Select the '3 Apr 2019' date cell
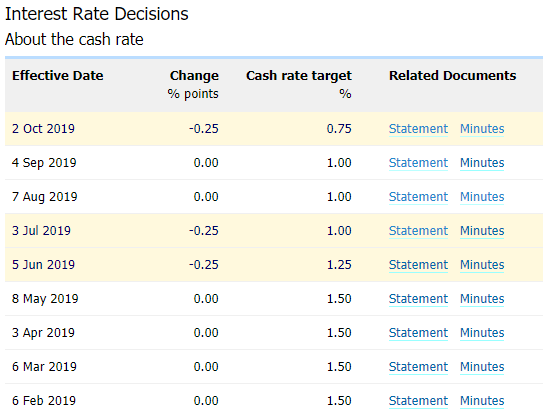 pos(44,333)
